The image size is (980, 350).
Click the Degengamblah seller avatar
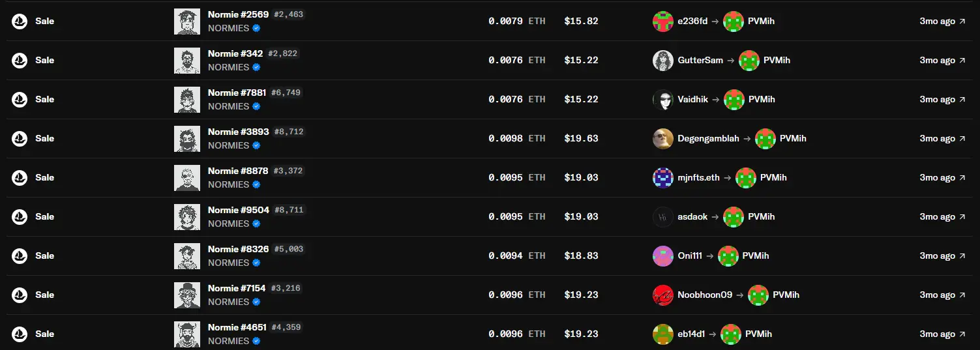pos(663,139)
